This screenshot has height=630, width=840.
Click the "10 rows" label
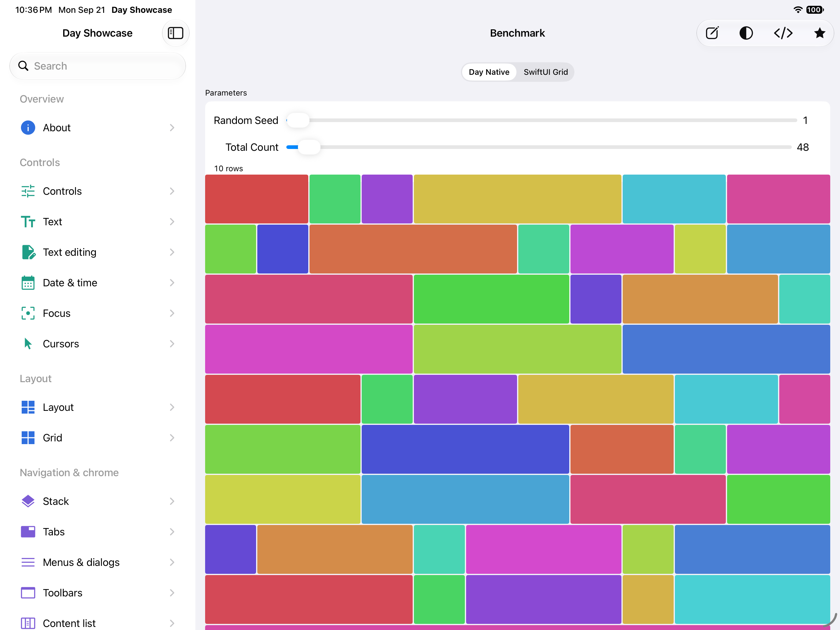(228, 168)
